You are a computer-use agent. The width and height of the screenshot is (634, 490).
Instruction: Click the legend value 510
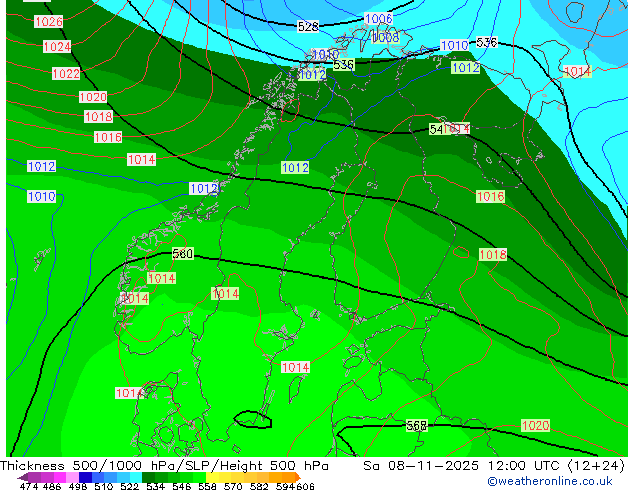104,486
